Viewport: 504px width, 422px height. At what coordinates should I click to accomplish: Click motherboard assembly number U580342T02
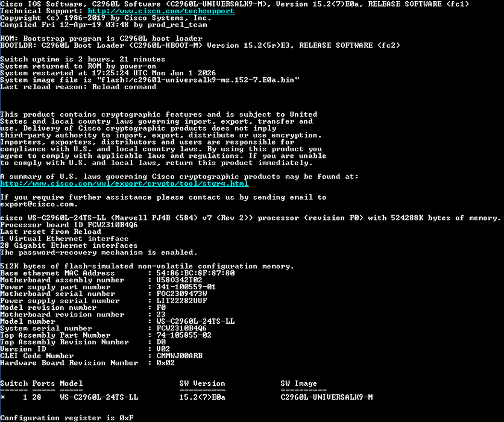pos(180,280)
